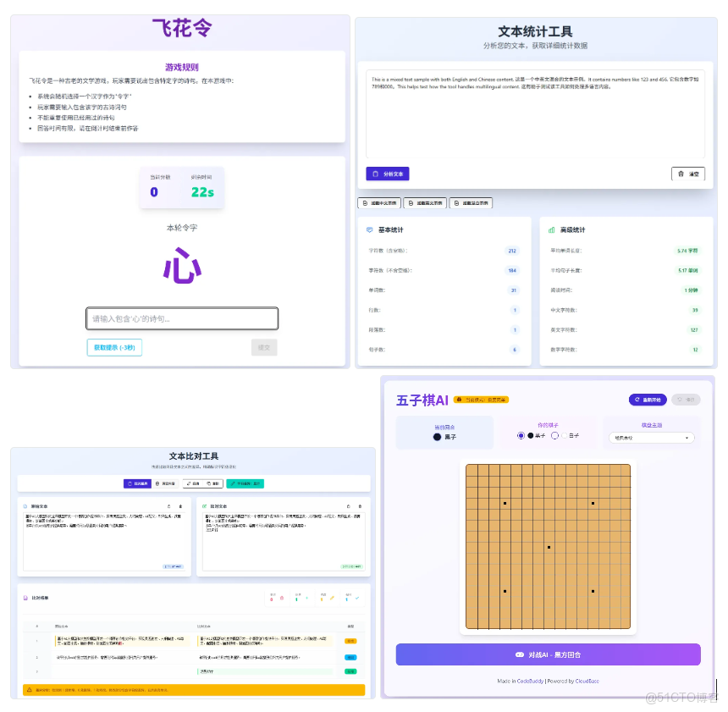This screenshot has height=712, width=728.
Task: Click the 对战AI 黑方回合 button
Action: 548,654
